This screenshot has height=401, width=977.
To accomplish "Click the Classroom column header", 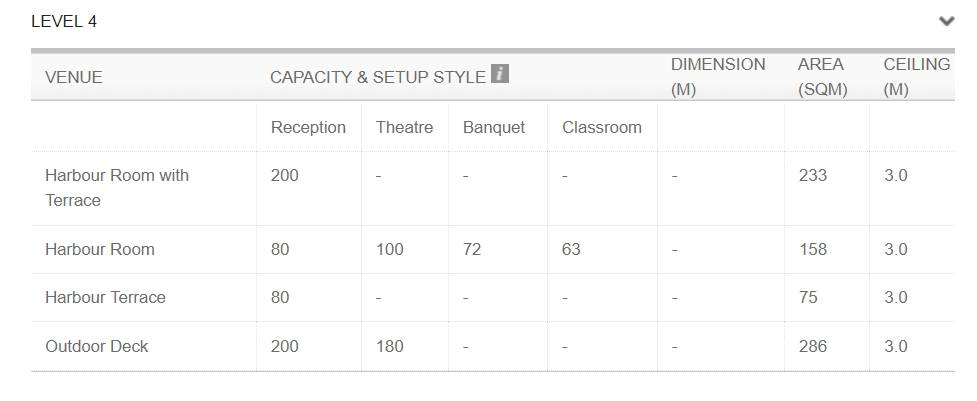I will [x=601, y=128].
